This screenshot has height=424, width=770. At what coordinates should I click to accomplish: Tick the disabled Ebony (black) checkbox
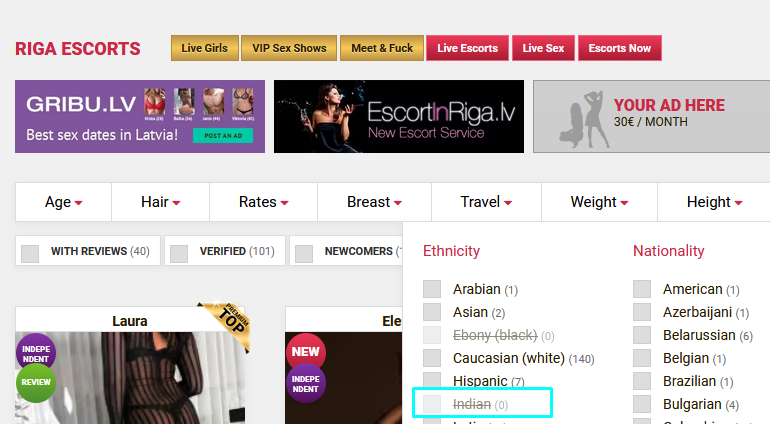tap(432, 335)
